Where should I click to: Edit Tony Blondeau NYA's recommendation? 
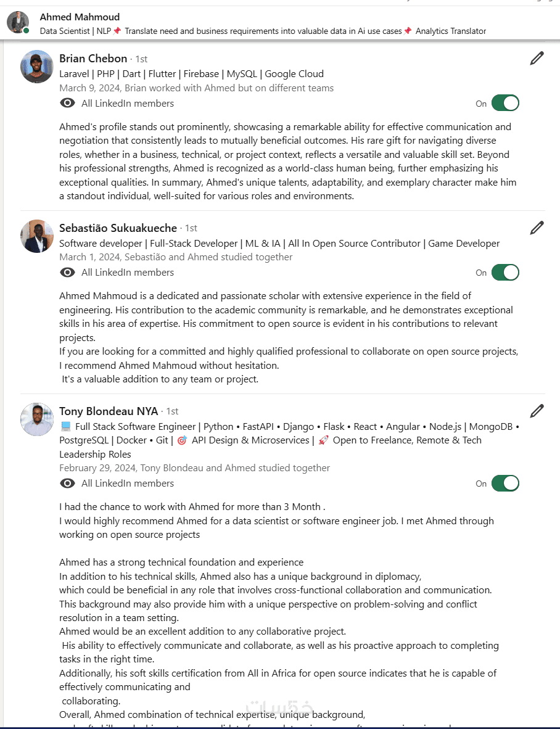point(537,411)
